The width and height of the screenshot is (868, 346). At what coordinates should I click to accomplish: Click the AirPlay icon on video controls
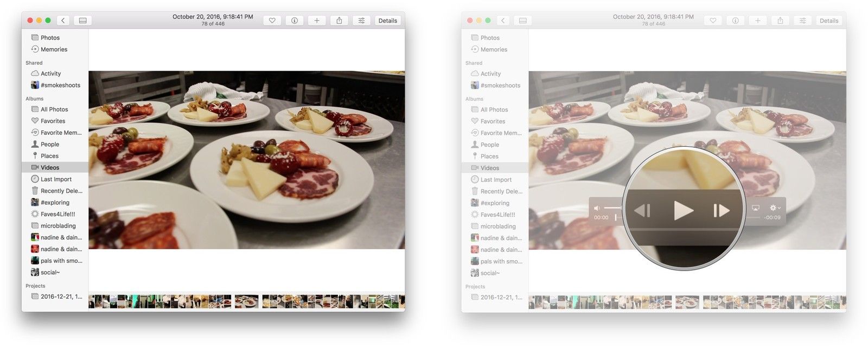click(x=755, y=208)
